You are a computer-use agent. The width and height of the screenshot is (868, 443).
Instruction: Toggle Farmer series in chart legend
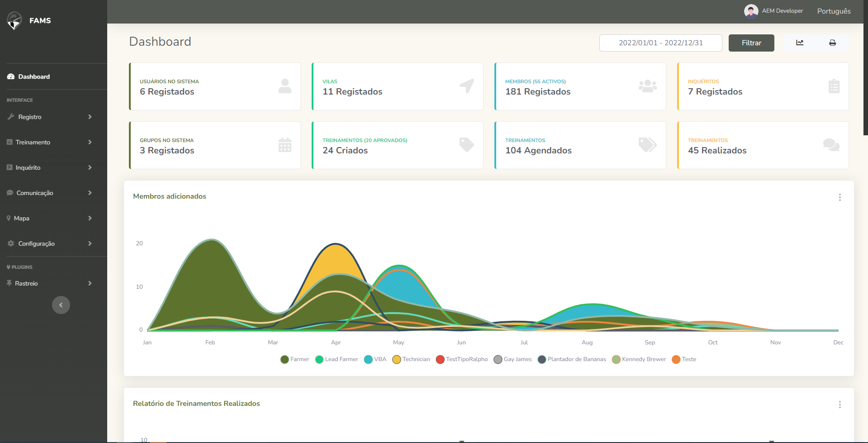click(295, 359)
